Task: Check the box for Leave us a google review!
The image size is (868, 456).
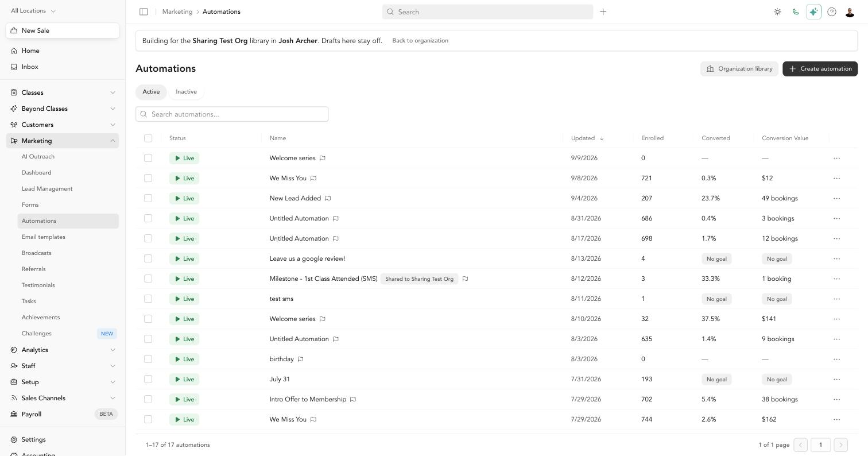Action: tap(148, 258)
